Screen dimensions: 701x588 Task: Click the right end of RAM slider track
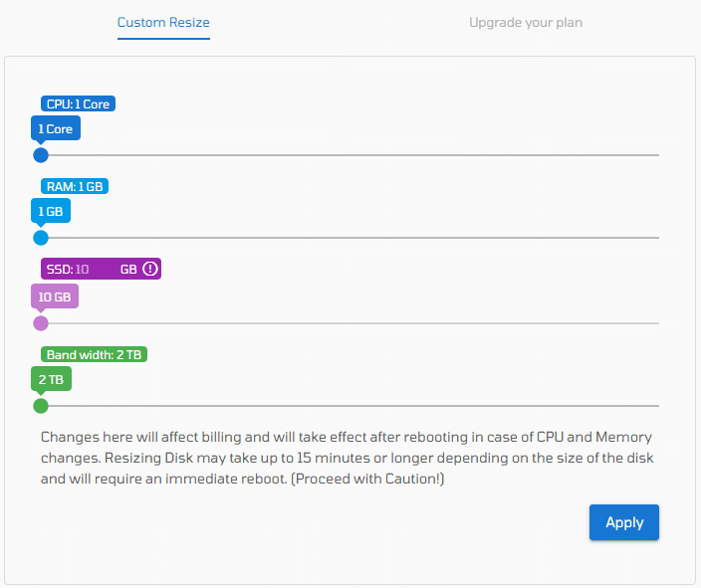(x=657, y=238)
